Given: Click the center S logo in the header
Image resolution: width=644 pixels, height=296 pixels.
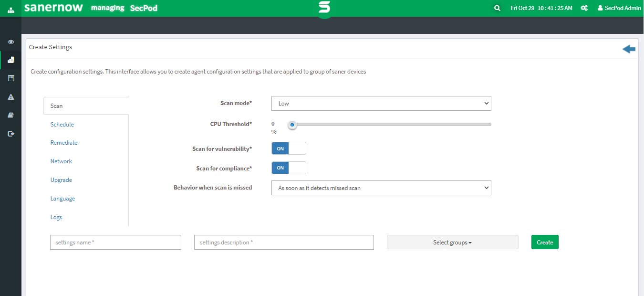Looking at the screenshot, I should click(x=324, y=8).
